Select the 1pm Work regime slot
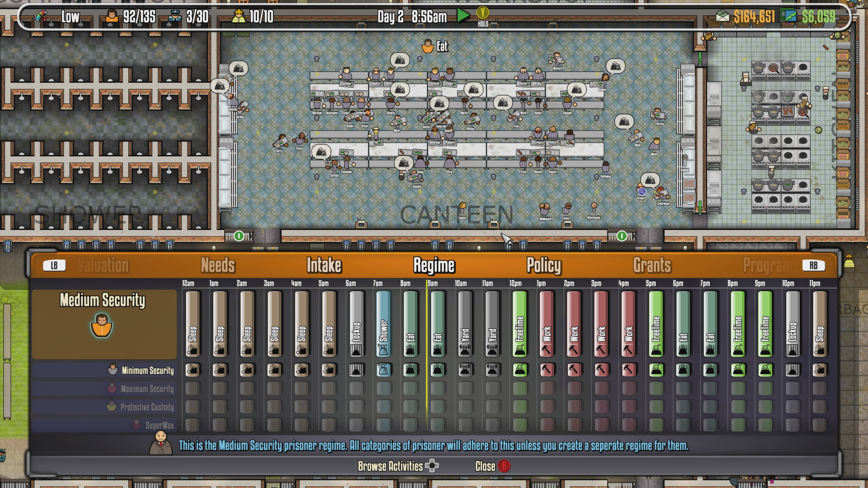Image resolution: width=868 pixels, height=488 pixels. [546, 324]
